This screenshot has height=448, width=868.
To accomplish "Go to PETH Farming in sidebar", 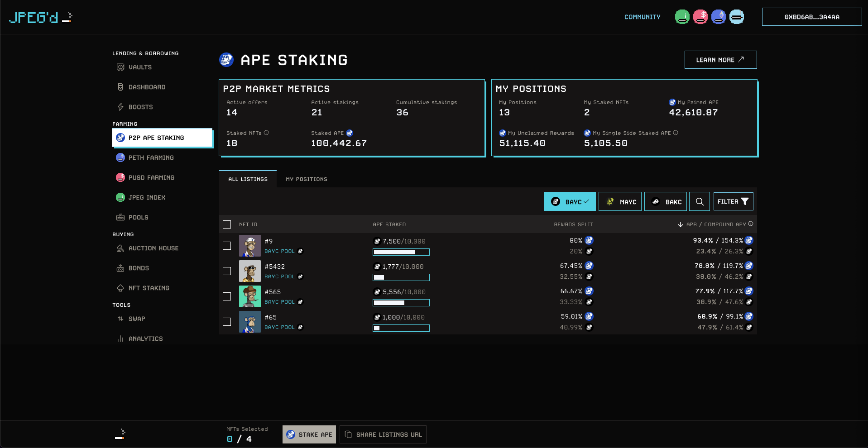I will (151, 157).
